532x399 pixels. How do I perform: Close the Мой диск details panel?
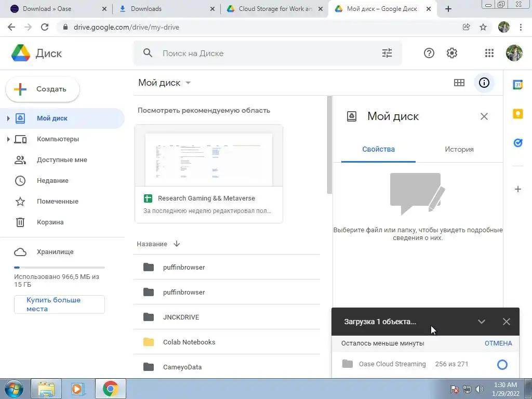point(484,116)
